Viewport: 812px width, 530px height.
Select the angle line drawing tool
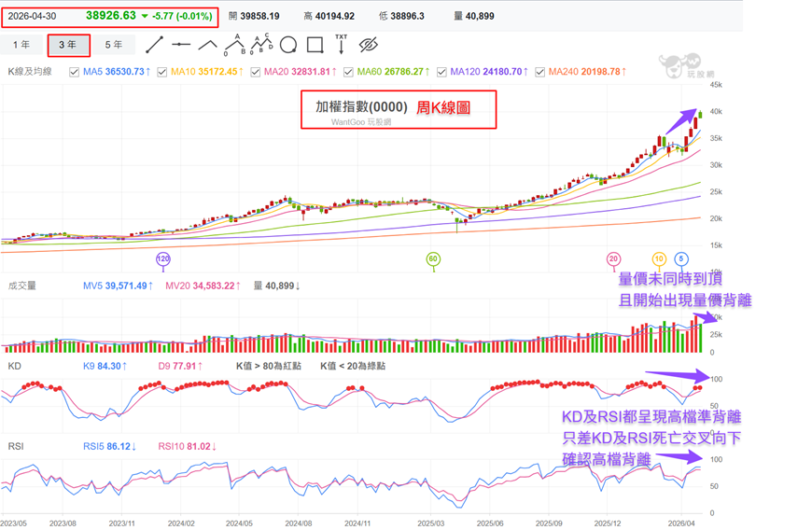(x=207, y=45)
